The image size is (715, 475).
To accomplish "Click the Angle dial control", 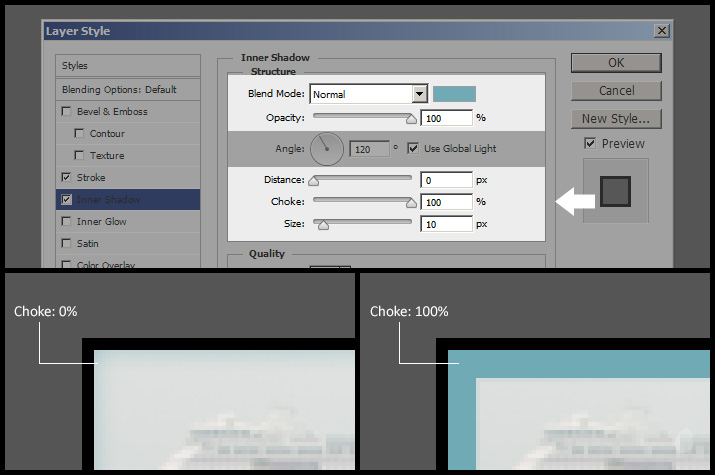I will [327, 149].
